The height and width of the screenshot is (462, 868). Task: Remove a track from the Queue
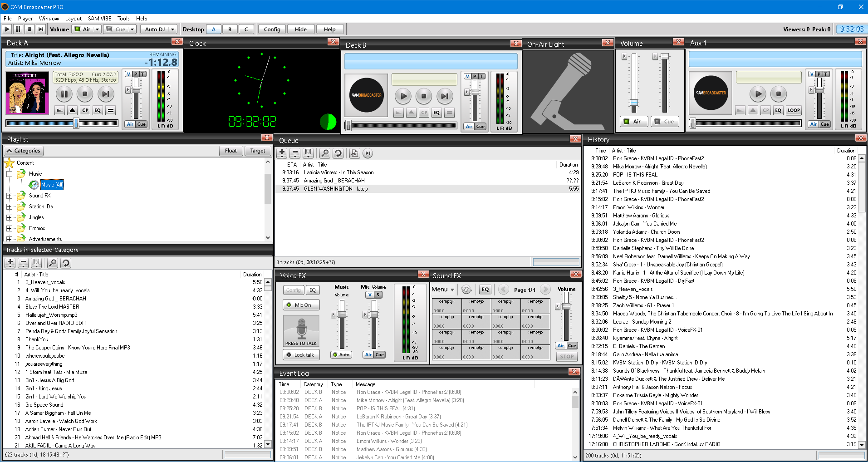(x=295, y=153)
